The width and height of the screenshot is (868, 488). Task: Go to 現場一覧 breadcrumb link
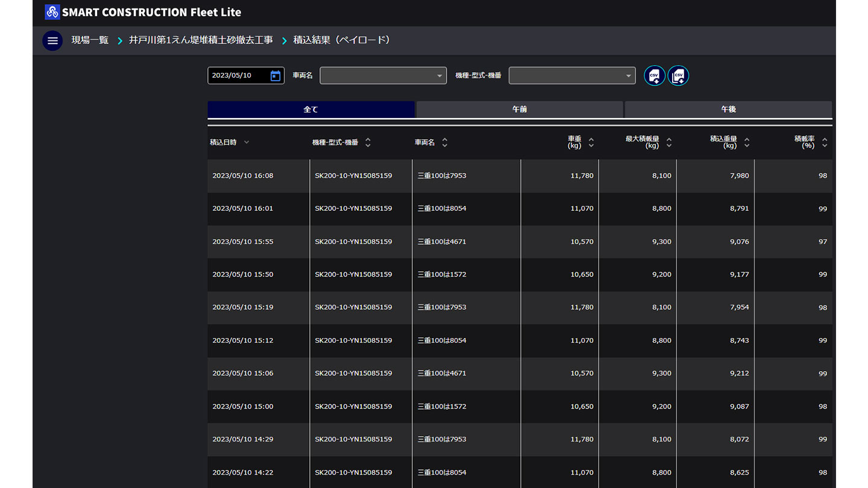pyautogui.click(x=90, y=40)
